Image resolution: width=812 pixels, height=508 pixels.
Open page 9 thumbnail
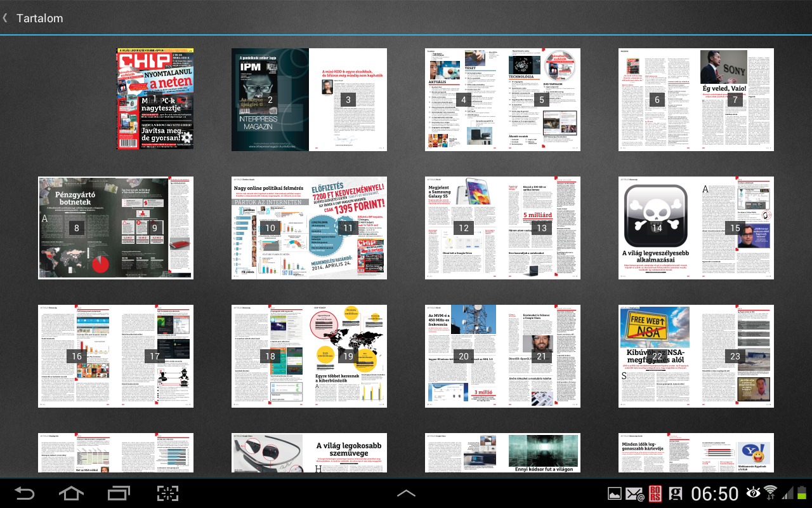point(155,228)
